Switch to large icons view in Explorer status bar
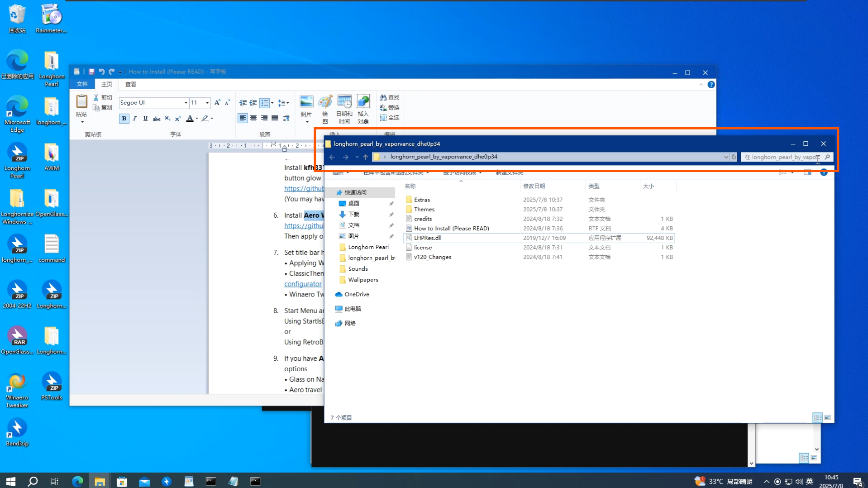The width and height of the screenshot is (868, 488). pos(827,417)
